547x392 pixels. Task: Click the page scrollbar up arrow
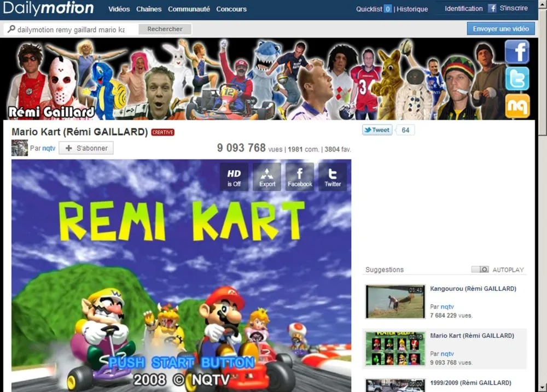(x=543, y=3)
